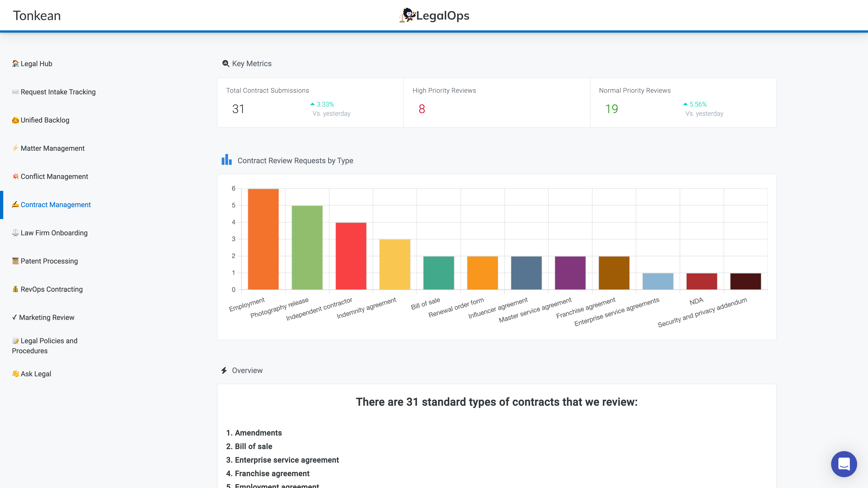This screenshot has width=868, height=488.
Task: Click the orange Employment bar
Action: point(263,239)
